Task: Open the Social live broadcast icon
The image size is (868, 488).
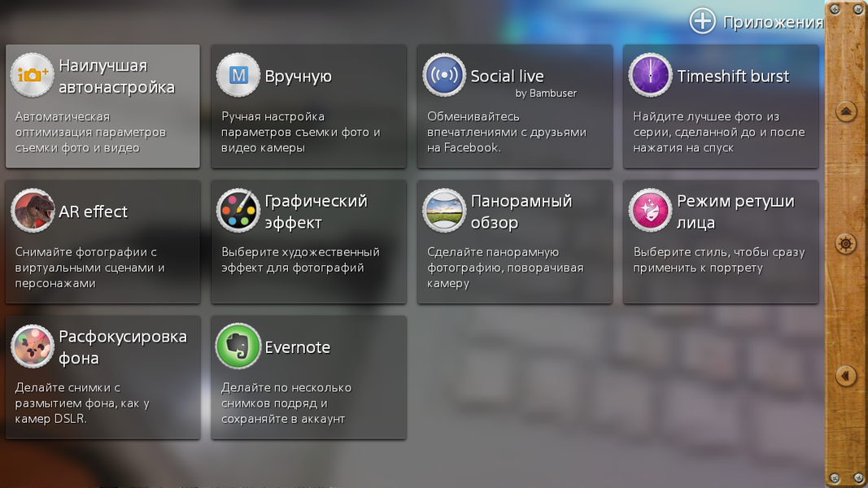Action: (444, 76)
